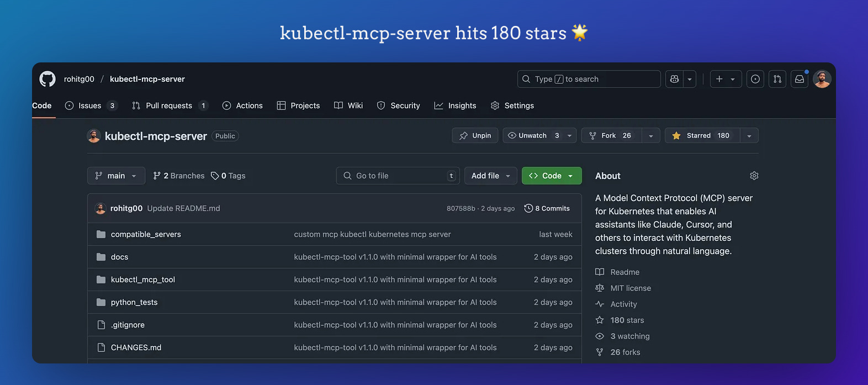Open rohitg00 commit author link
This screenshot has height=385, width=868.
[x=126, y=208]
